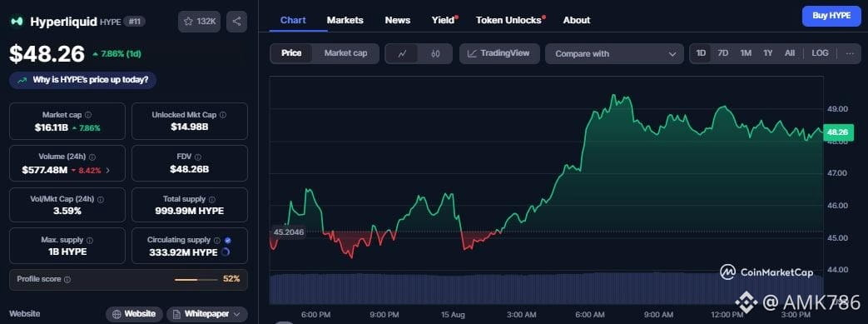This screenshot has height=324, width=868.
Task: Select 1Y time range
Action: tap(768, 53)
